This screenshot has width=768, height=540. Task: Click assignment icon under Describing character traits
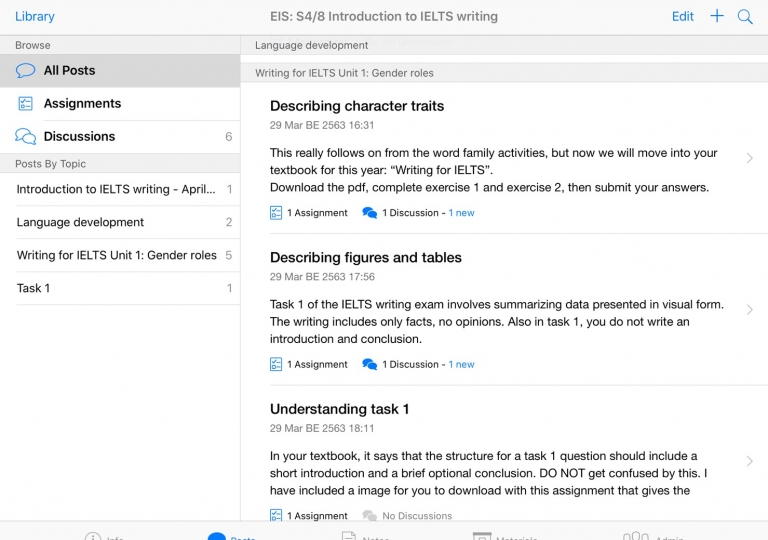tap(276, 213)
